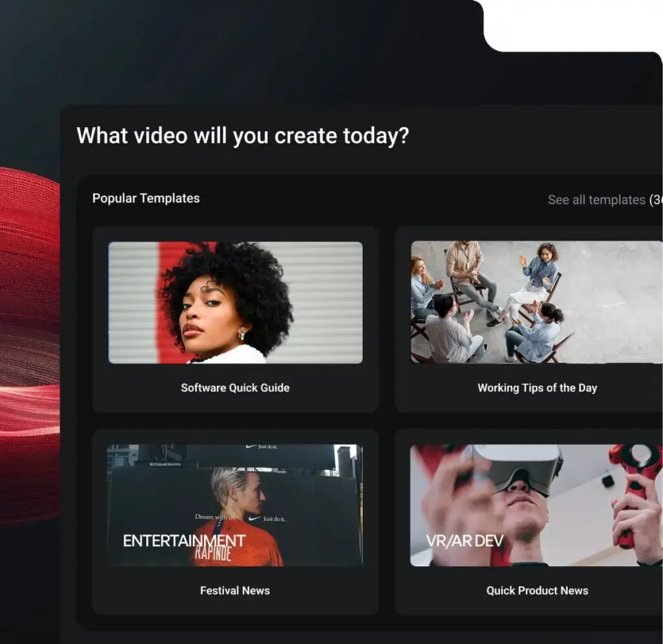Click the RAPINOE jersey text in the thumbnail

(x=218, y=555)
